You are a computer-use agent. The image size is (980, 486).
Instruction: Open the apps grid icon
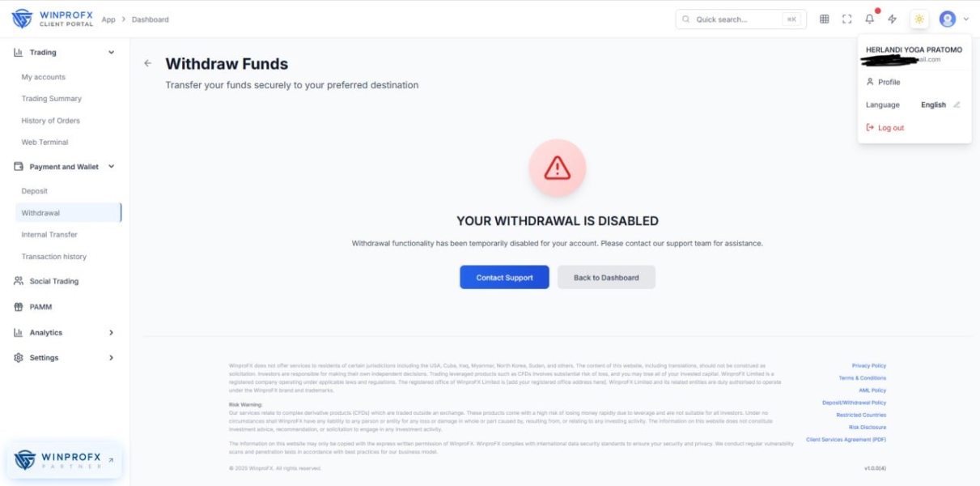coord(825,19)
